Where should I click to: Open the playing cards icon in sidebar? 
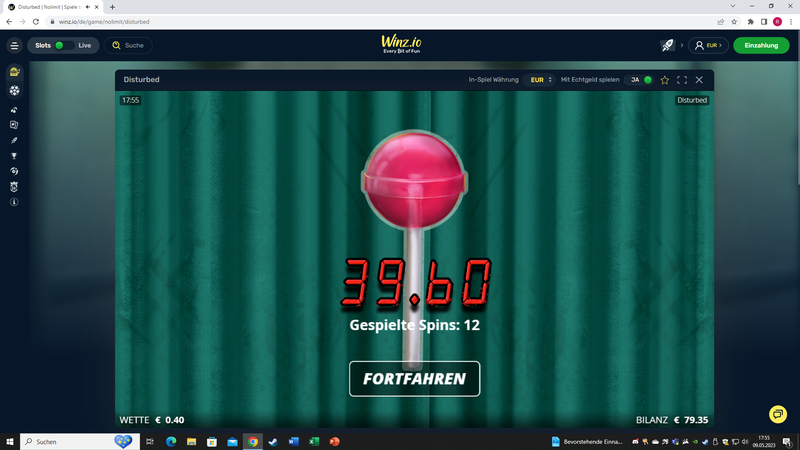pos(14,125)
